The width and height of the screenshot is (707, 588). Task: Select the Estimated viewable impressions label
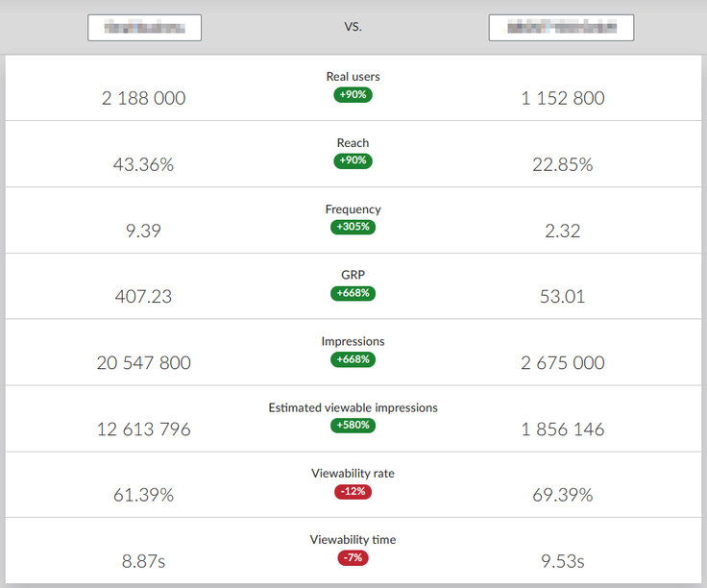click(x=353, y=407)
